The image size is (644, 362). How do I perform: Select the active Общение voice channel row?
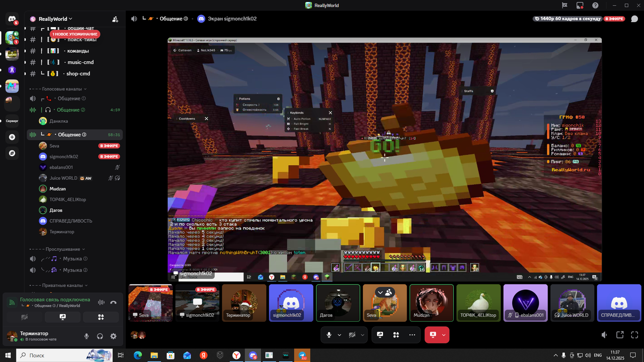(x=75, y=135)
